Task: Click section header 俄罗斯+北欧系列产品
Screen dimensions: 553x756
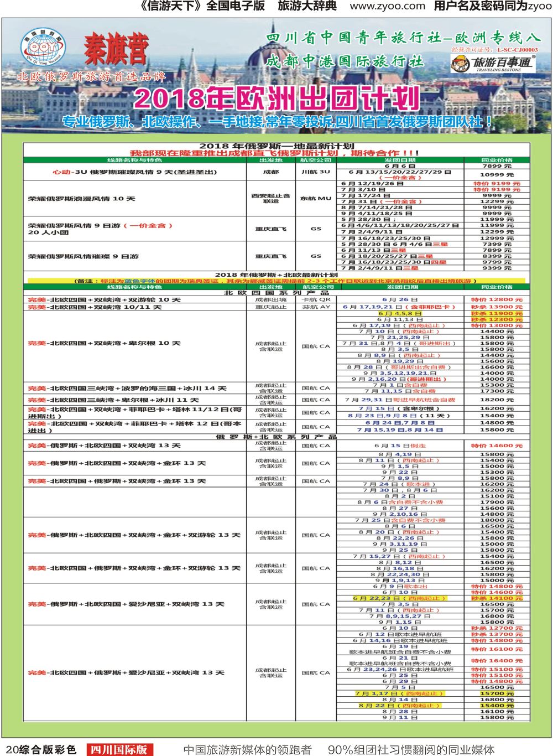Action: 276,437
